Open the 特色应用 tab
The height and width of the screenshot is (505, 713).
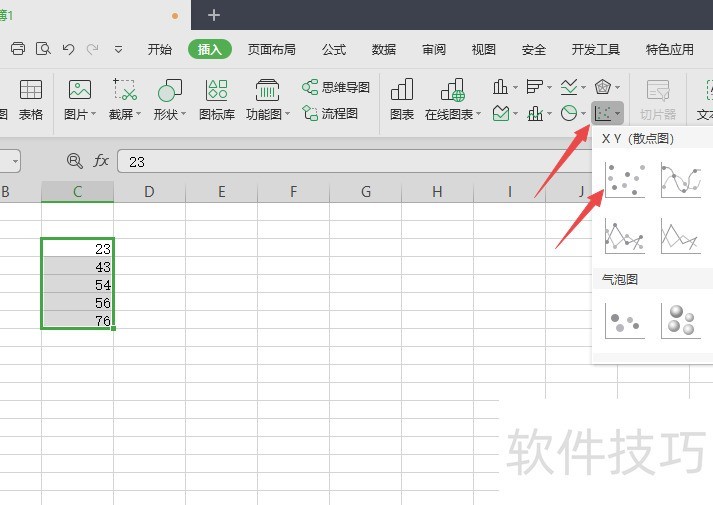[x=669, y=49]
